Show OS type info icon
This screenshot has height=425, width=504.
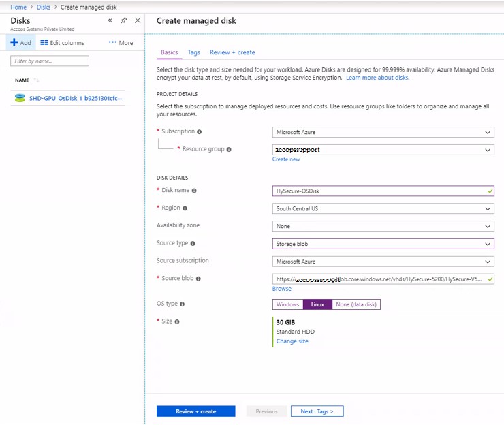pos(183,304)
